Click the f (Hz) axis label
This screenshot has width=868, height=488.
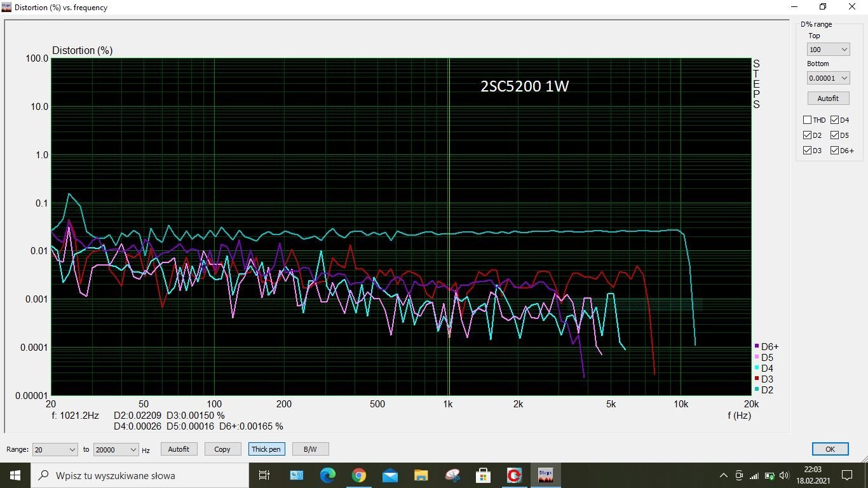[740, 416]
